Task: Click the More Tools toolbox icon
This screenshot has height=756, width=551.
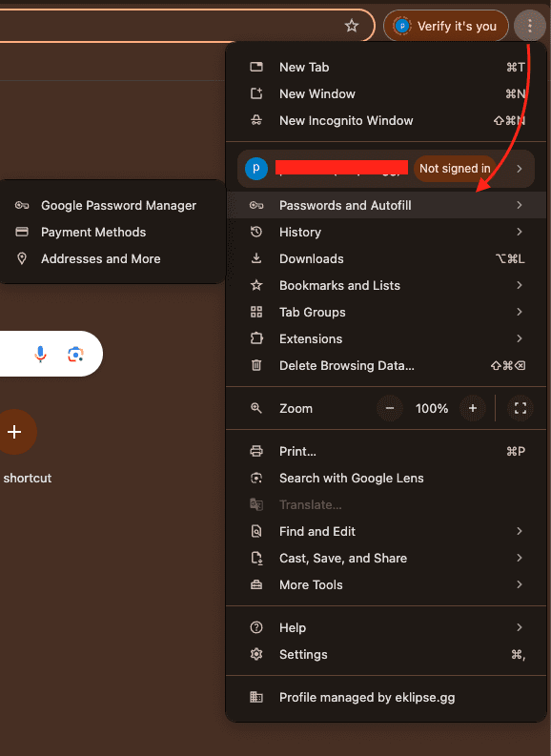Action: (256, 584)
